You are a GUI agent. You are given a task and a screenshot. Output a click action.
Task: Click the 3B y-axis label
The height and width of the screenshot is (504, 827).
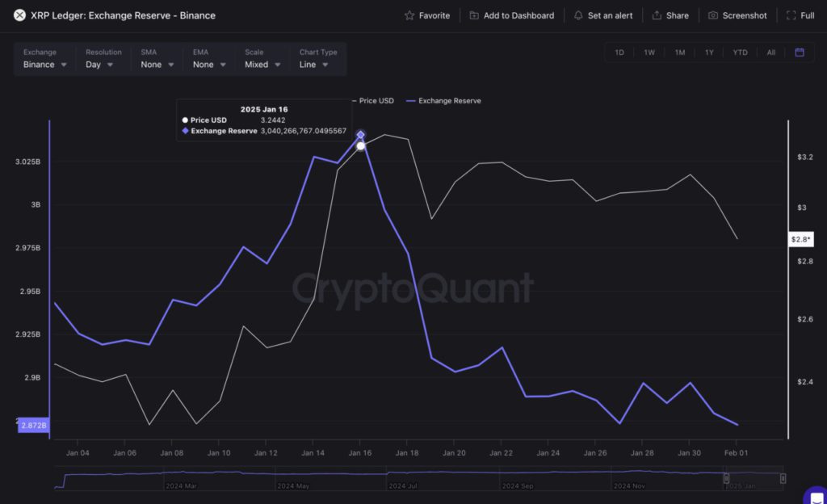click(36, 204)
